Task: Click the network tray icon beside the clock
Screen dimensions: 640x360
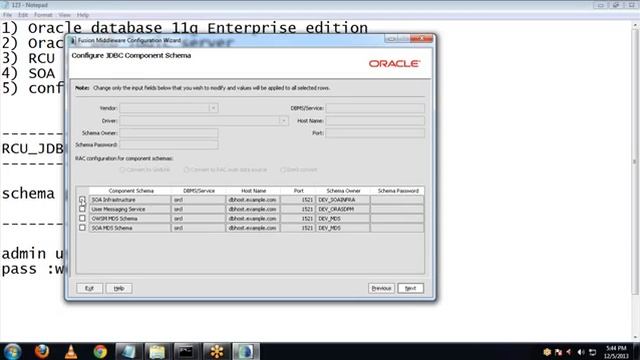Action: tap(593, 352)
